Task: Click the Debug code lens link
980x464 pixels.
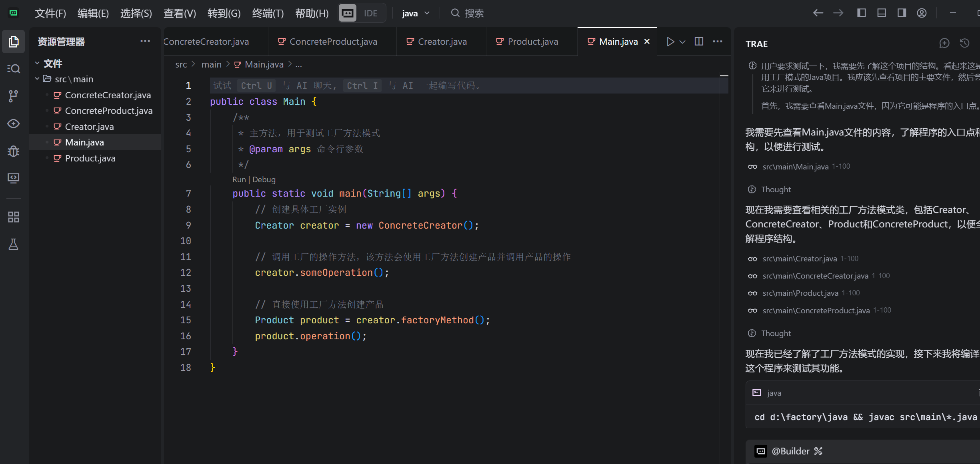Action: tap(264, 179)
